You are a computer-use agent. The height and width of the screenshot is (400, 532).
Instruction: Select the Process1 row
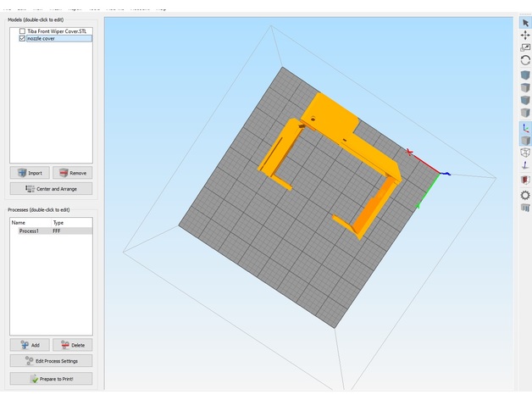[51, 231]
